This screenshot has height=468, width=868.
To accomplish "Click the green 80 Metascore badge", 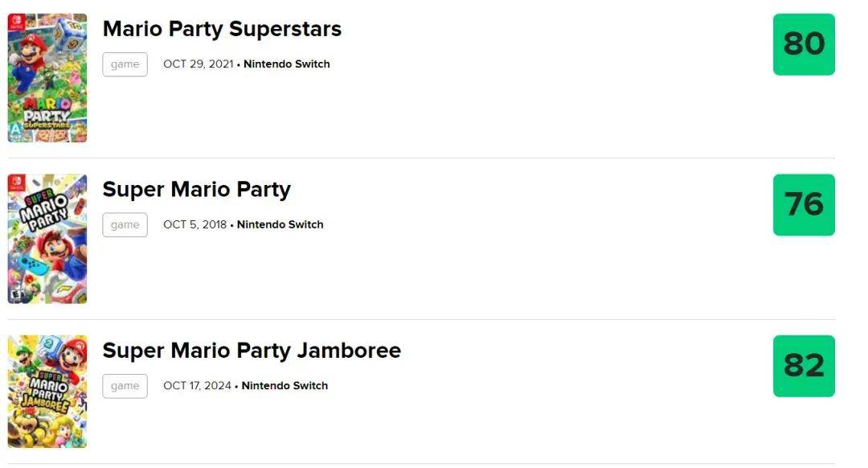I will click(x=804, y=44).
